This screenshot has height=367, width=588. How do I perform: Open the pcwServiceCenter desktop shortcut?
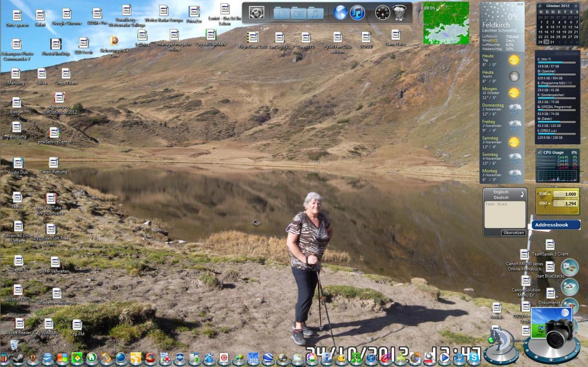(54, 136)
